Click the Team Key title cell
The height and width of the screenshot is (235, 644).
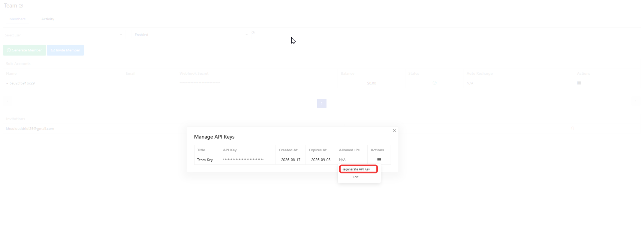click(x=205, y=160)
